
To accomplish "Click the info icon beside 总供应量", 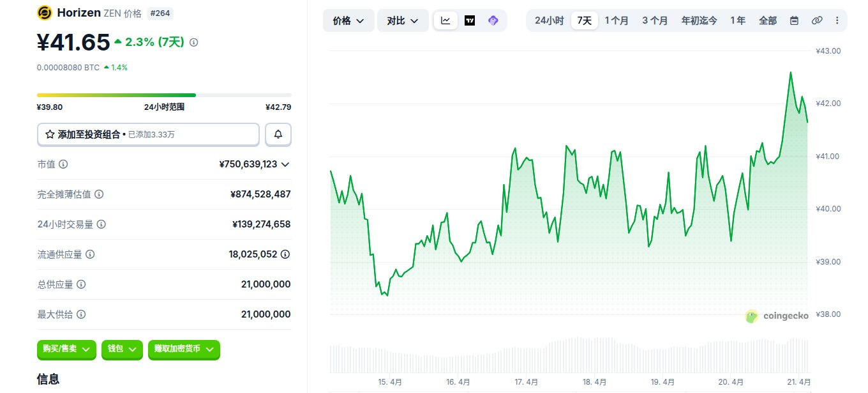I will pos(81,284).
